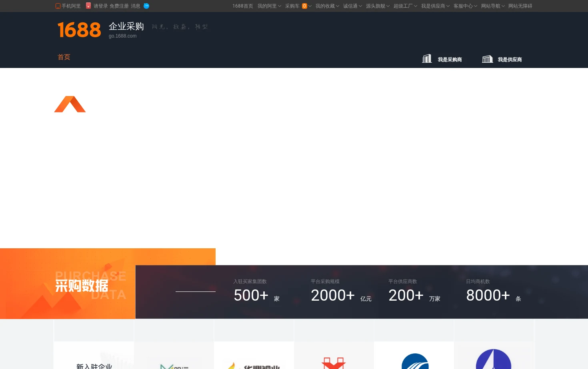Expand the 超级工厂 dropdown
The image size is (588, 369).
point(405,6)
